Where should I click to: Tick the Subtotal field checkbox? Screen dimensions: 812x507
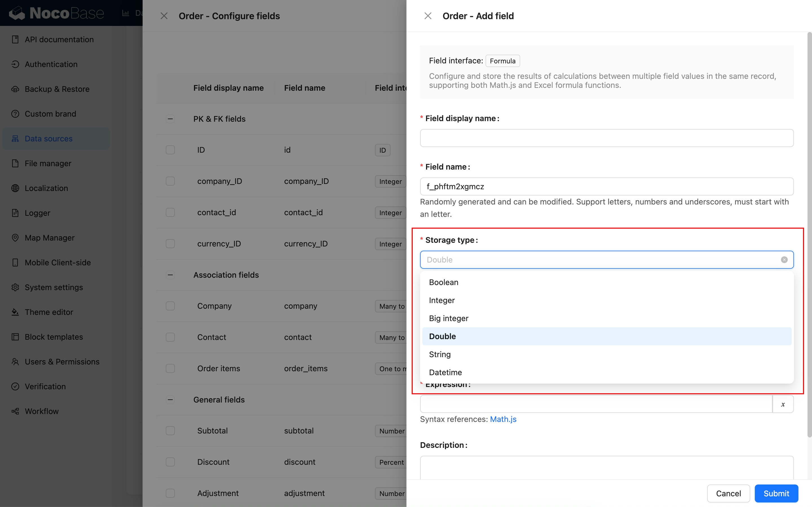170,431
